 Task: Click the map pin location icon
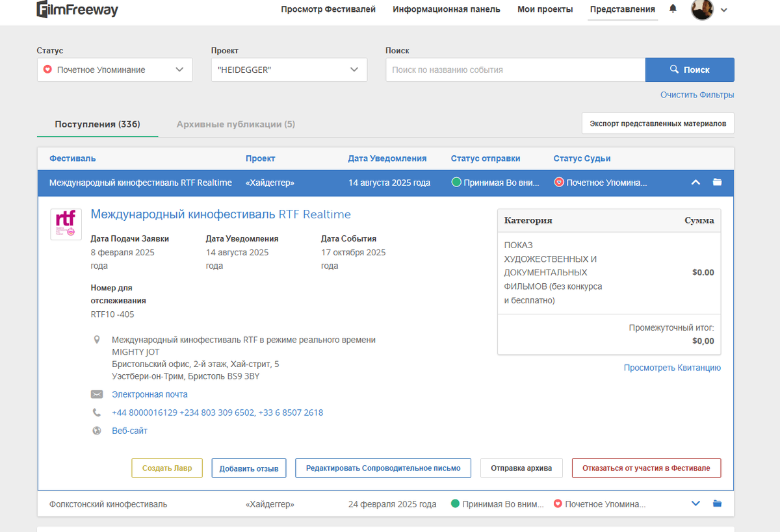pyautogui.click(x=97, y=340)
